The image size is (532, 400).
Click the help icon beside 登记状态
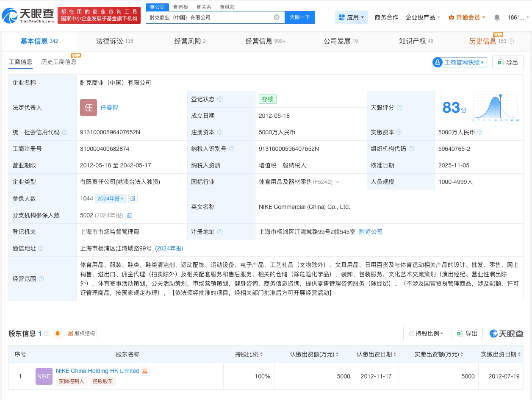220,99
